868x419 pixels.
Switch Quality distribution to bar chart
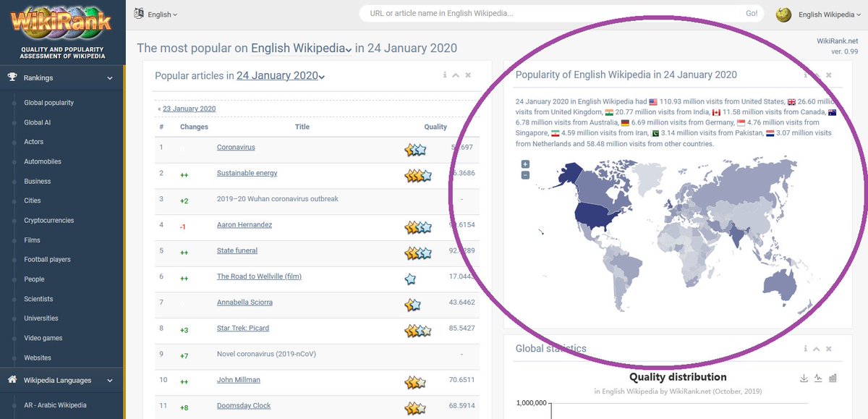click(833, 378)
